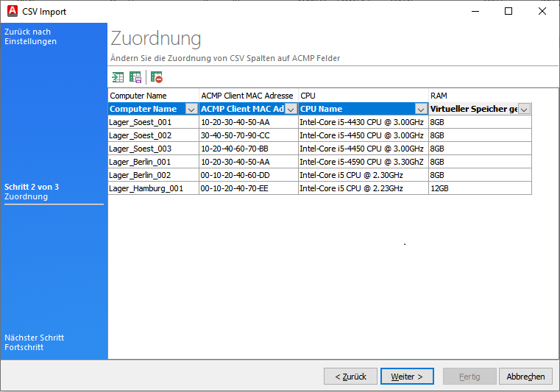The width and height of the screenshot is (560, 392).
Task: Select Nächster Schritt Fortschritt in sidebar
Action: pos(34,342)
